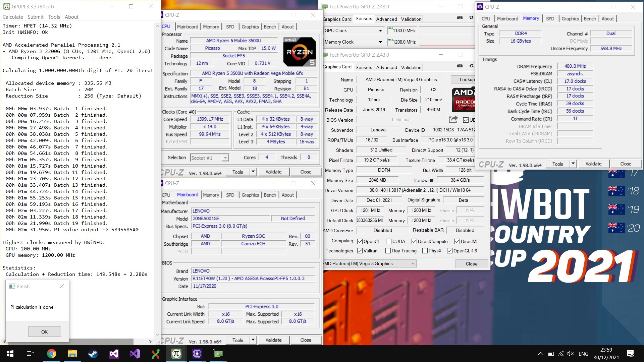This screenshot has width=644, height=362.
Task: Open the network icon in the system tray
Action: pos(561,354)
